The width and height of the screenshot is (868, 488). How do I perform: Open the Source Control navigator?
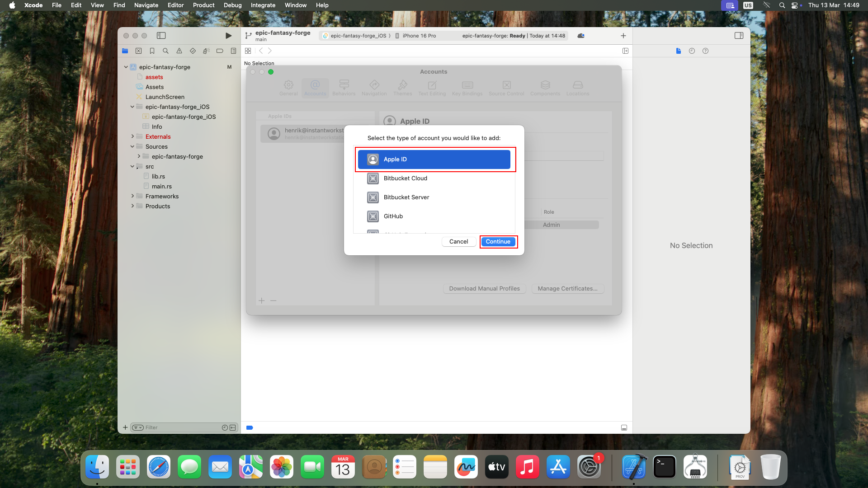pos(139,51)
